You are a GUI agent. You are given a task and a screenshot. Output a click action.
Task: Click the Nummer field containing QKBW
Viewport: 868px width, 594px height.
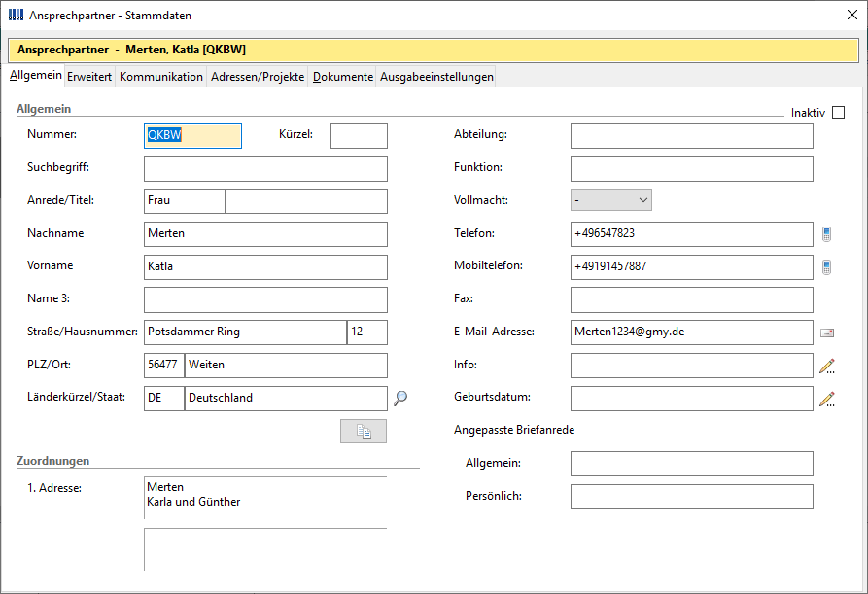(192, 136)
